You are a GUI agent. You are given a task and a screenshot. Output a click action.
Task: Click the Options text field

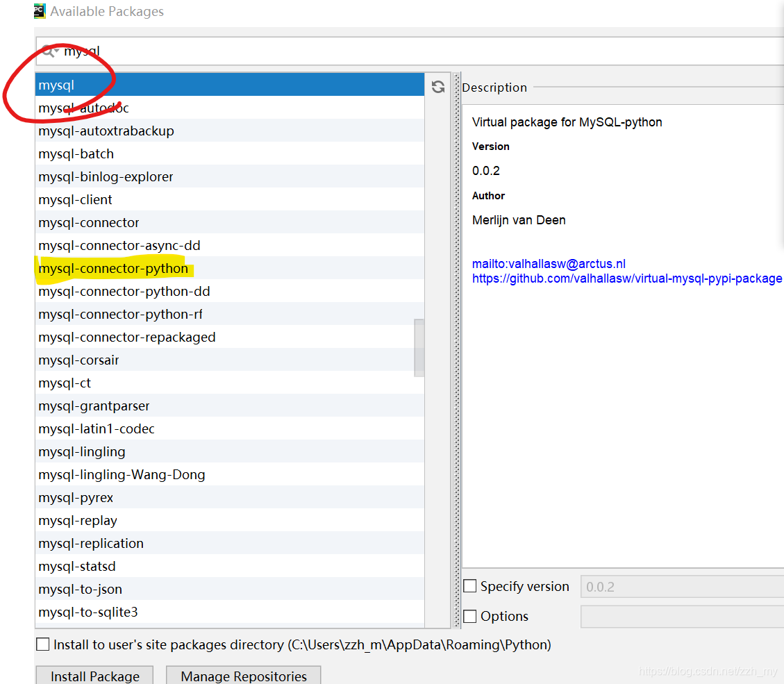[x=682, y=617]
